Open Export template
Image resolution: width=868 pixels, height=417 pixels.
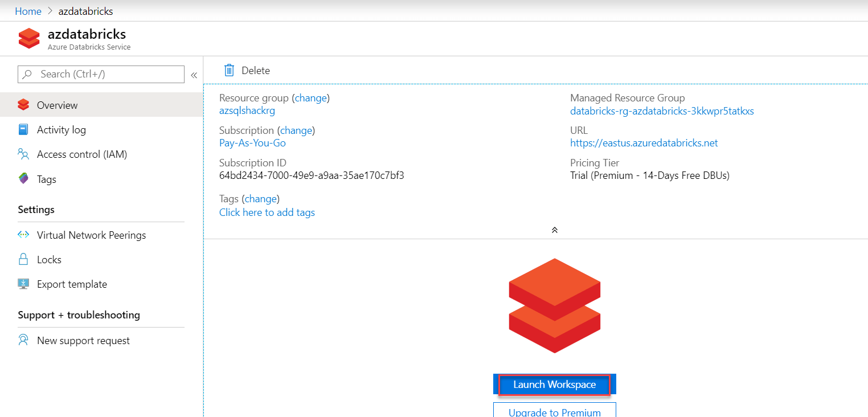71,284
